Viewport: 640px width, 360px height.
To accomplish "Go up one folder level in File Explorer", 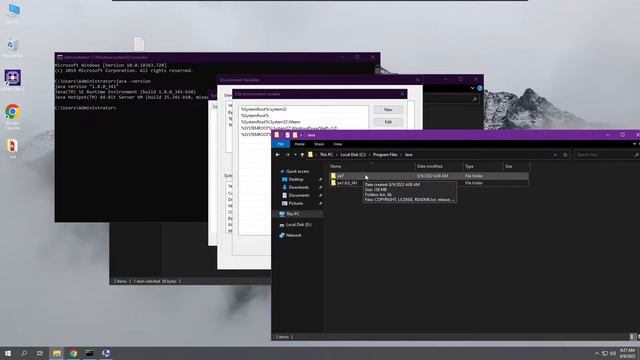I will click(302, 155).
